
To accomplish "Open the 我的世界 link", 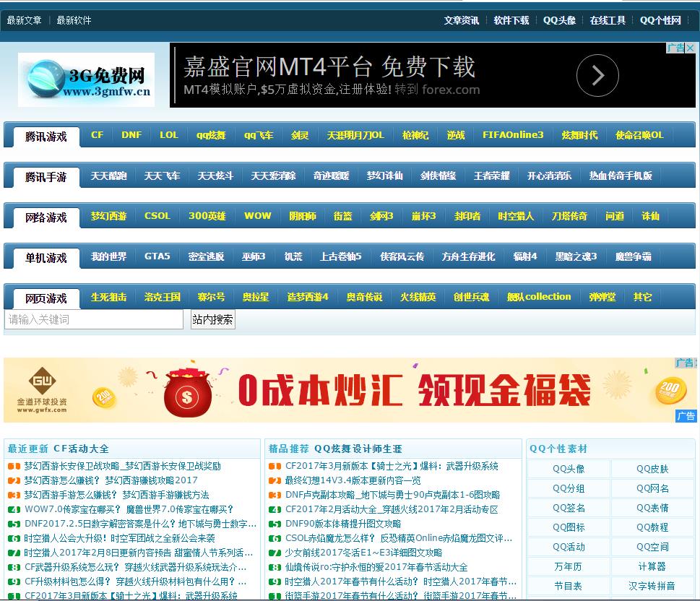I will click(108, 256).
